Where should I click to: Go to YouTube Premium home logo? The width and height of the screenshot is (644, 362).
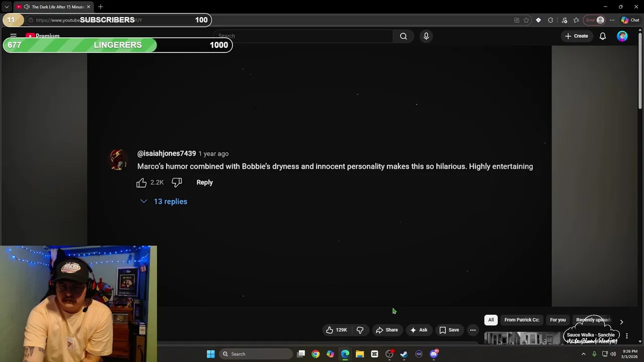pos(43,36)
